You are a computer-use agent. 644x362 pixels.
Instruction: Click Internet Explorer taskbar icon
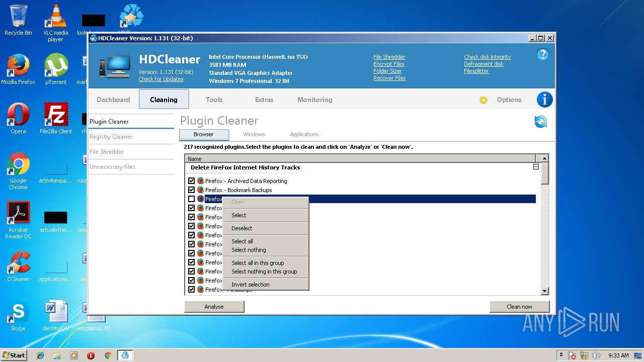click(x=40, y=355)
